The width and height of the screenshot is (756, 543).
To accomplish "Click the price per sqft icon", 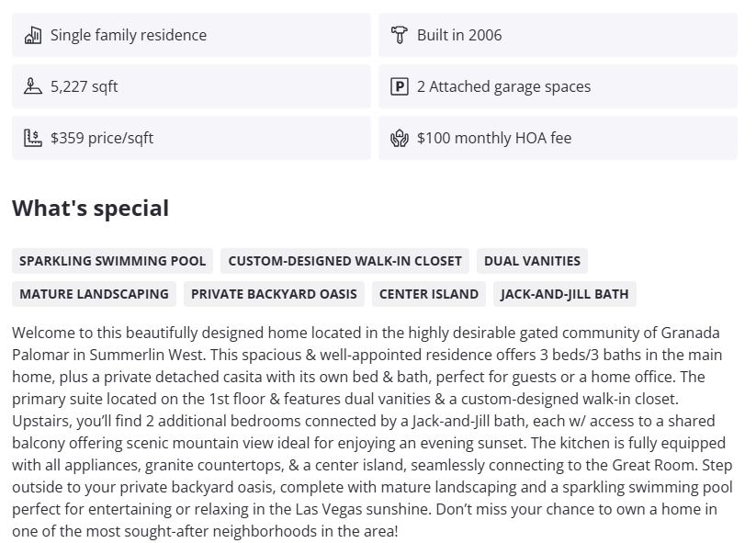I will (33, 139).
